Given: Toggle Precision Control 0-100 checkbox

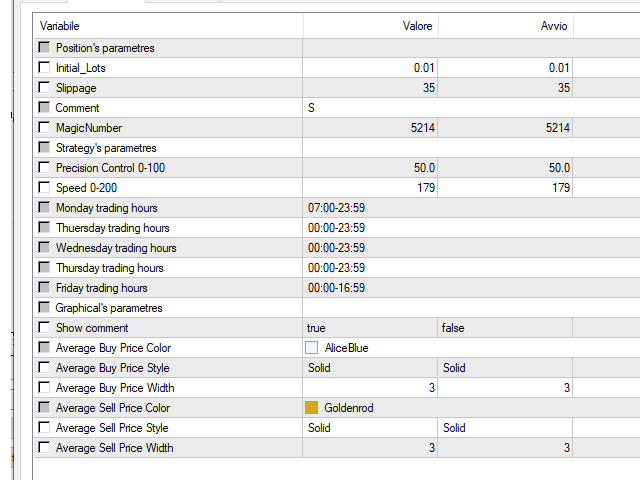Looking at the screenshot, I should (43, 168).
